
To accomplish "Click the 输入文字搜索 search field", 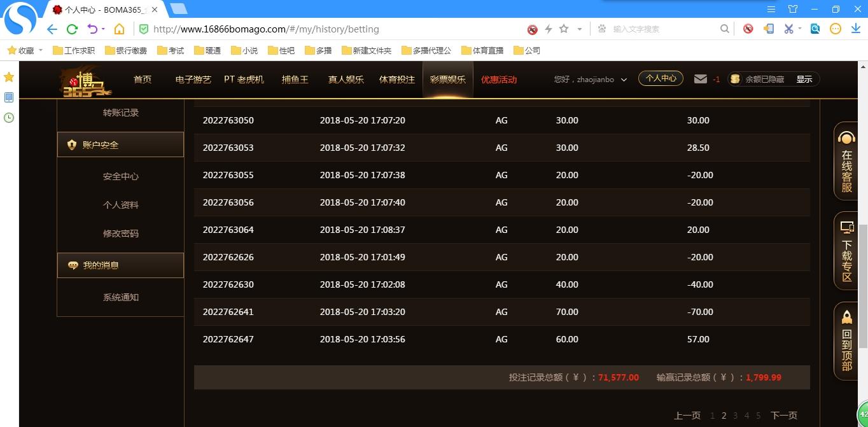I will [662, 29].
